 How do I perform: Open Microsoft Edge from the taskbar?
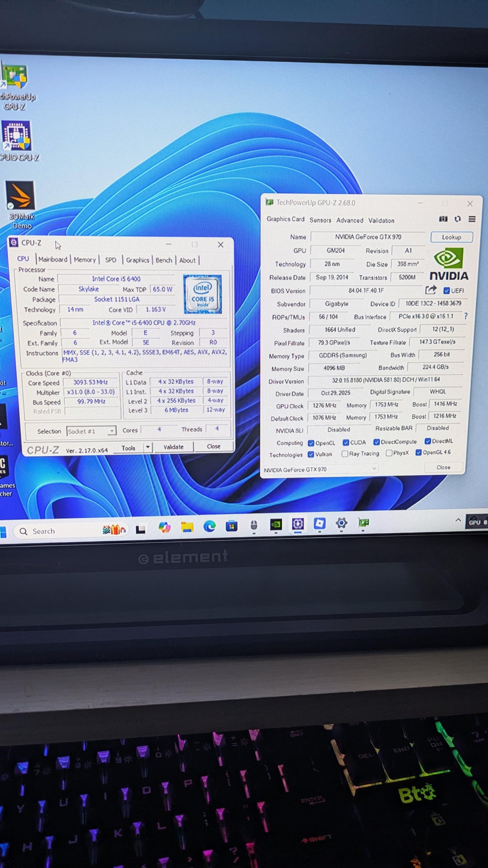point(209,526)
